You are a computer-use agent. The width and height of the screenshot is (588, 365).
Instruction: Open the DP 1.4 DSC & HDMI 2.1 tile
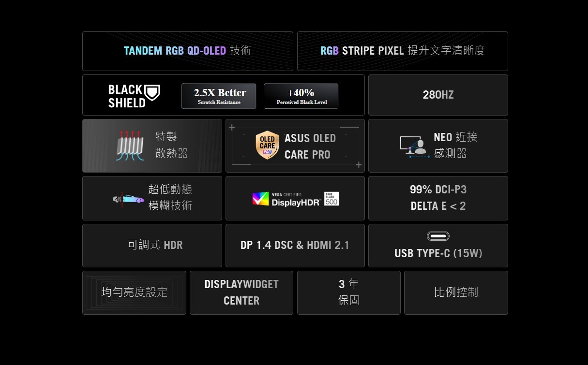click(x=295, y=246)
